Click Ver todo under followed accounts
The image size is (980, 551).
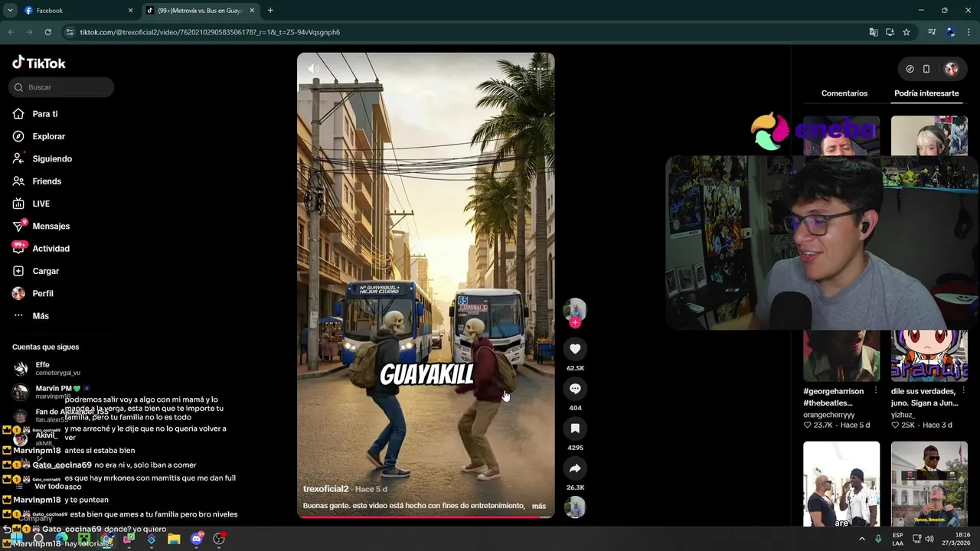(x=50, y=487)
